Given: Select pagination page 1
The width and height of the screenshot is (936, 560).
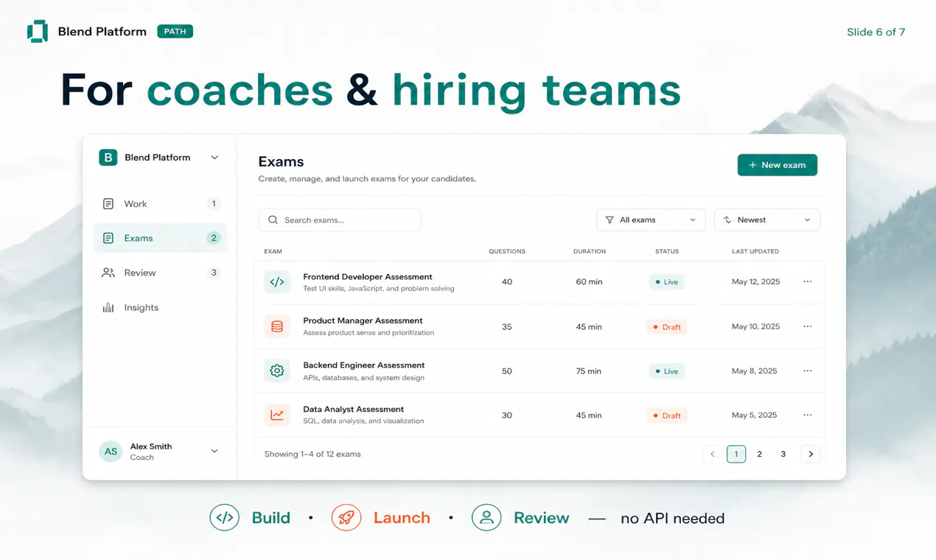Looking at the screenshot, I should coord(736,454).
